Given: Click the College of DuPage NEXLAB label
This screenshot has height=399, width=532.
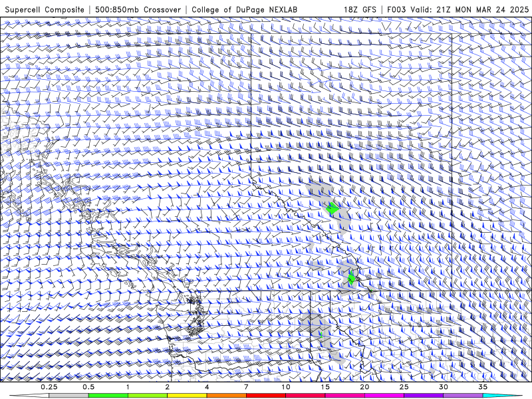Looking at the screenshot, I should (244, 9).
